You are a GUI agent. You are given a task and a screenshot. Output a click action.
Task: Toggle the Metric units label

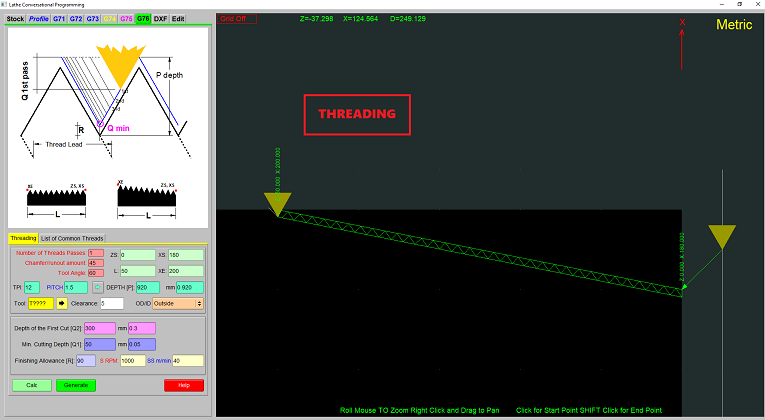(x=734, y=25)
